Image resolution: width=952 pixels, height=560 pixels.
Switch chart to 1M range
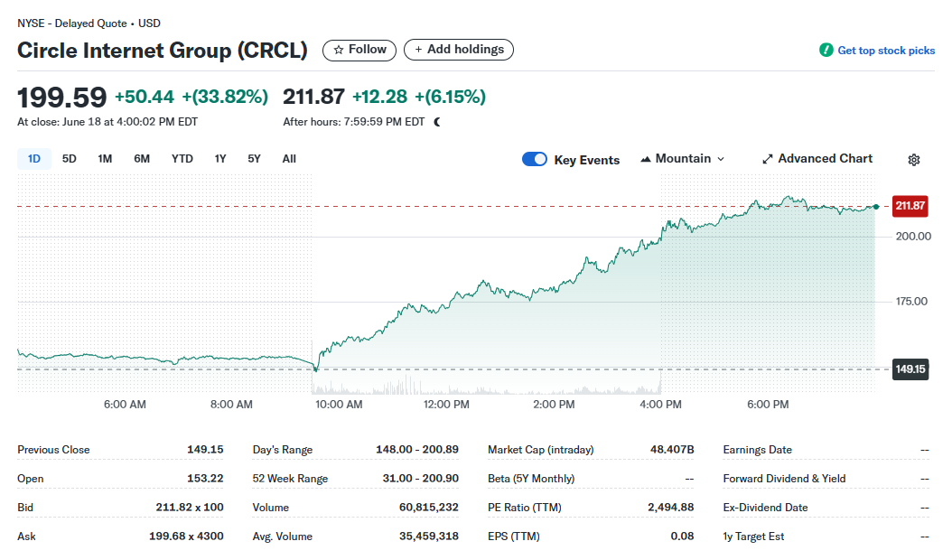pyautogui.click(x=105, y=159)
